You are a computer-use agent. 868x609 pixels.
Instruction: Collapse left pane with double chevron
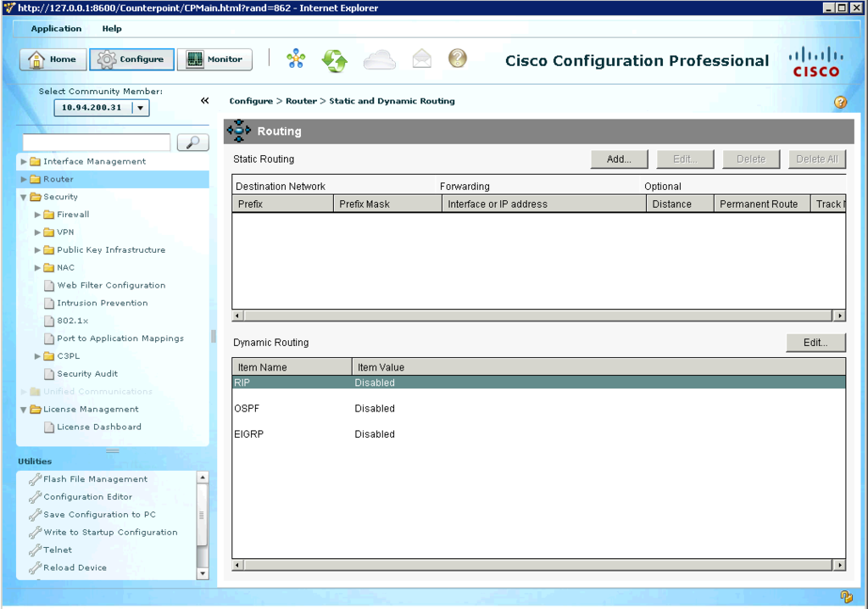[x=205, y=100]
